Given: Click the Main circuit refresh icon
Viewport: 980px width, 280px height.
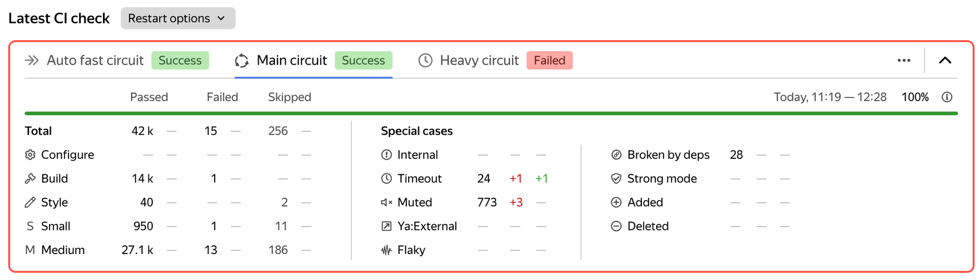Looking at the screenshot, I should pos(242,60).
